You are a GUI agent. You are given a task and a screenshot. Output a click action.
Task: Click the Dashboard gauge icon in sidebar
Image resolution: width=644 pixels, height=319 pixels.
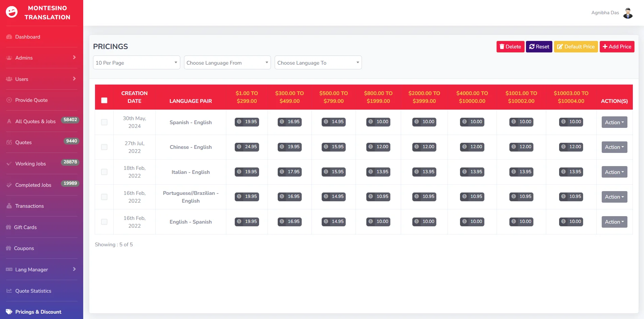point(9,37)
